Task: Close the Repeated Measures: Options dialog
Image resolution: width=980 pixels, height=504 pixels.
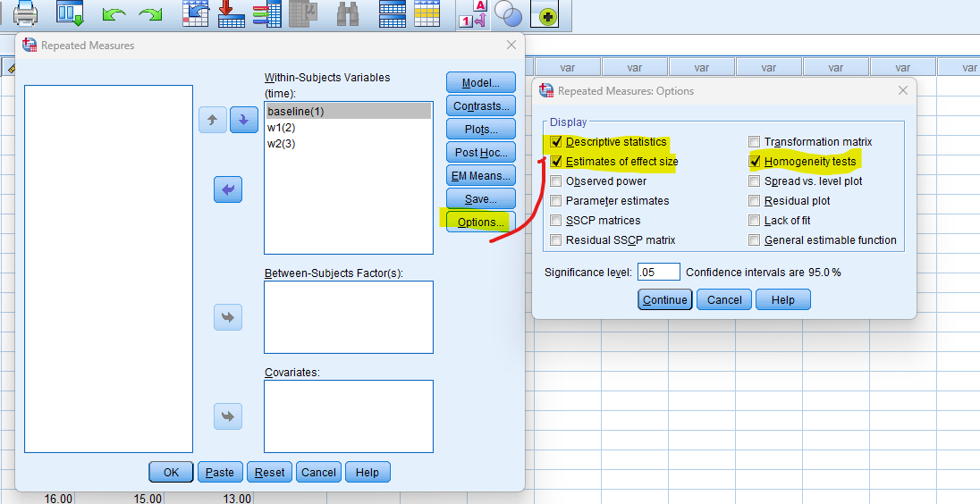Action: (x=903, y=90)
